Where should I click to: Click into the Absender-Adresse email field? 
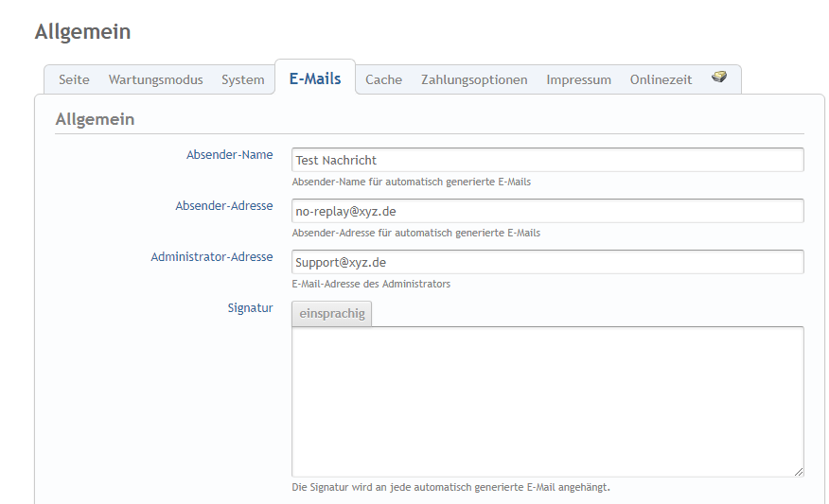point(547,212)
